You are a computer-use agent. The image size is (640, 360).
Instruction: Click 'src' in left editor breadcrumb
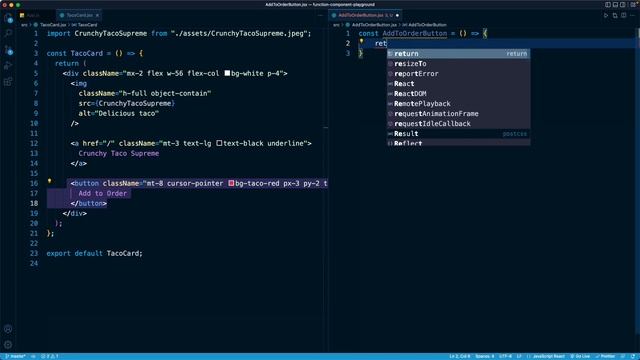[24, 25]
